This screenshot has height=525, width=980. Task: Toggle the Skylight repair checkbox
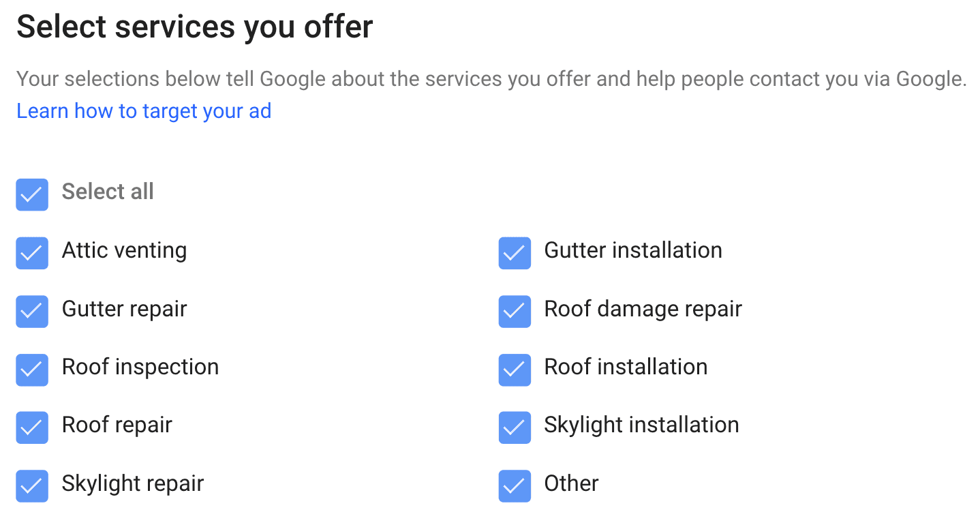[31, 486]
